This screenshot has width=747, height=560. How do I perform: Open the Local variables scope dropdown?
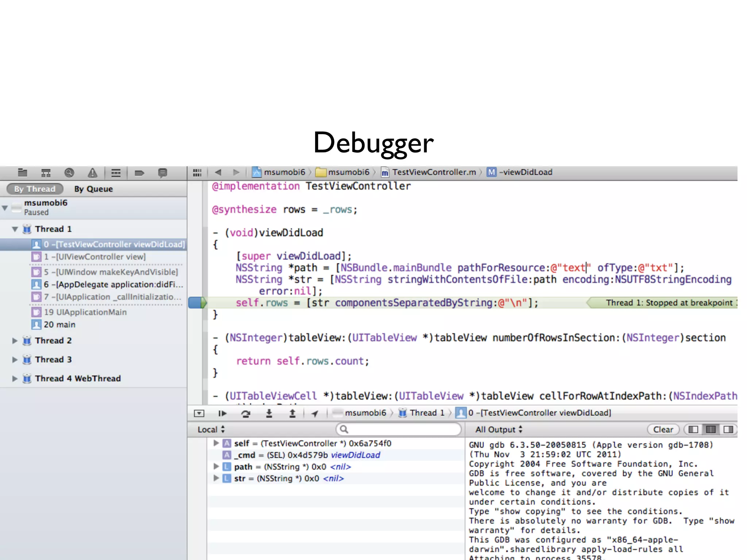[x=211, y=429]
